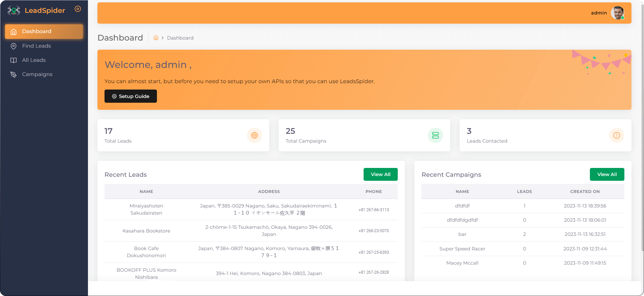Click the Dashboard breadcrumb link
The height and width of the screenshot is (296, 644).
click(x=180, y=38)
